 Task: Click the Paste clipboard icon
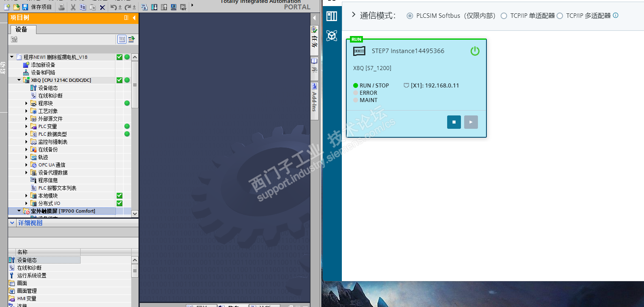pyautogui.click(x=92, y=7)
